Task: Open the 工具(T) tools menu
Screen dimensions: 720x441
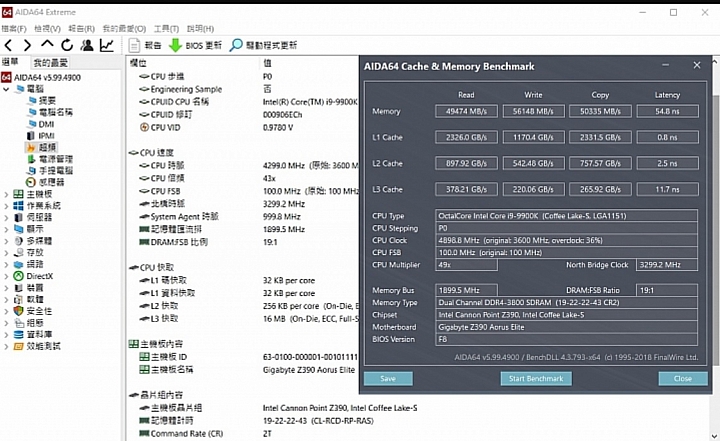Action: [166, 28]
